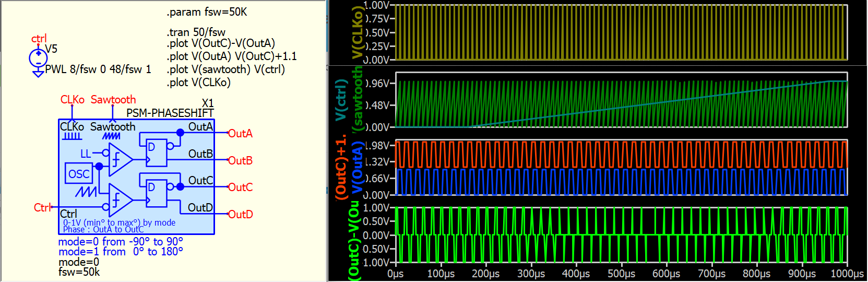Click the PWL 8/fsw source value text
868x282 pixels.
pyautogui.click(x=98, y=69)
